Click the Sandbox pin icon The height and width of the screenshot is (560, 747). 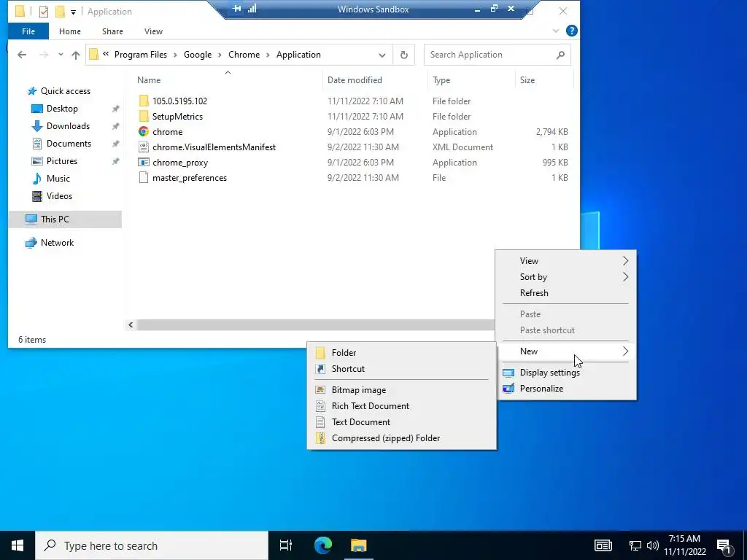[x=237, y=9]
